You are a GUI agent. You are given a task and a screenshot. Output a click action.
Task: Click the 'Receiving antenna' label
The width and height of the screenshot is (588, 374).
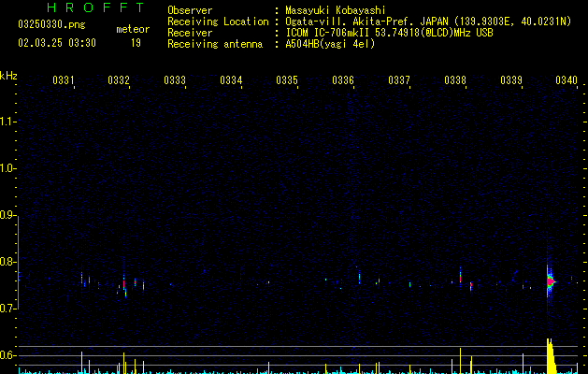215,44
